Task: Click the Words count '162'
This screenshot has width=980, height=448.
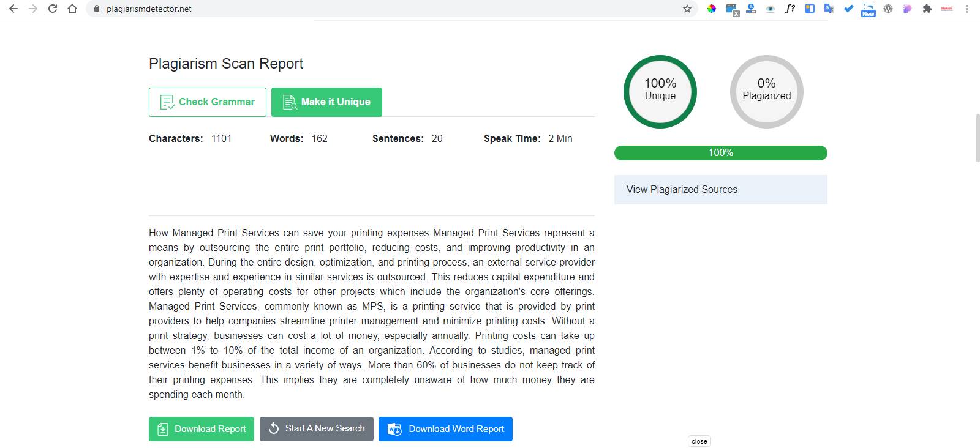Action: (x=320, y=139)
